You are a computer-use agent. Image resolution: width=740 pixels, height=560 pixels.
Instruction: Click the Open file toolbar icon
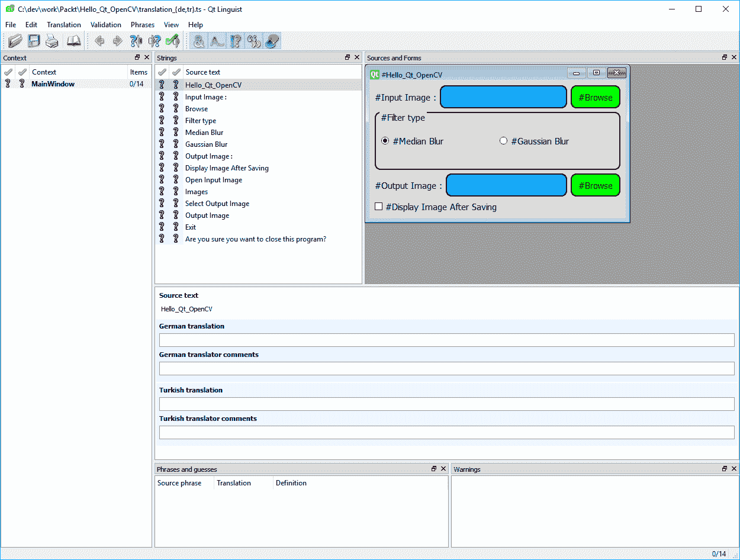(15, 41)
